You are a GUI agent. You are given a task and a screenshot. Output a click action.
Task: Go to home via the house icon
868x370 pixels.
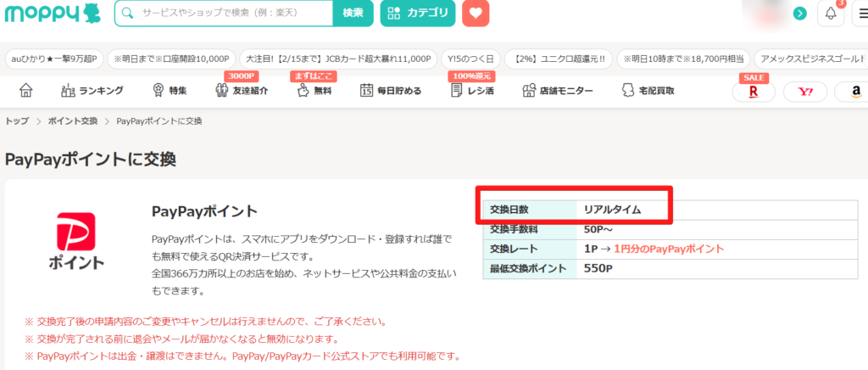click(26, 90)
